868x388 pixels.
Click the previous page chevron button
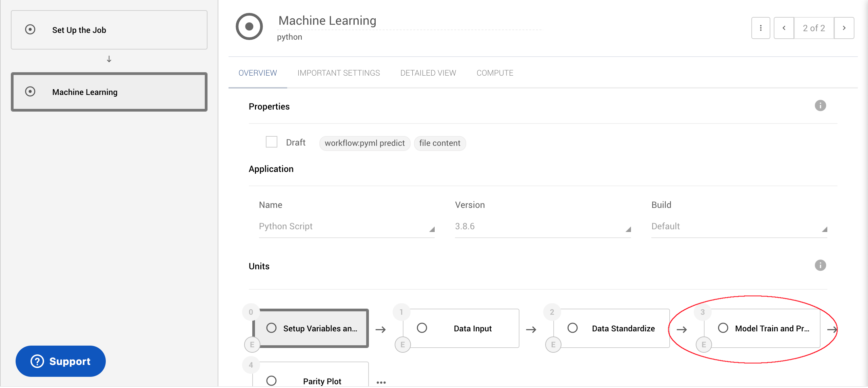coord(784,28)
